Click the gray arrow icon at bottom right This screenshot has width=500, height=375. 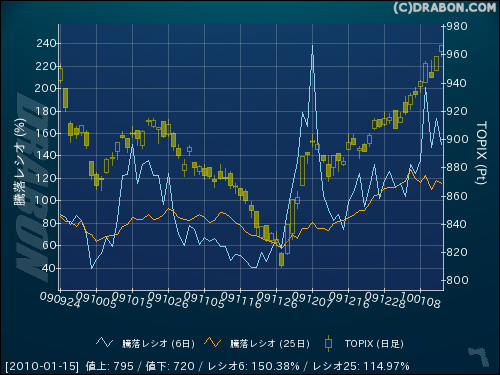[x=479, y=356]
